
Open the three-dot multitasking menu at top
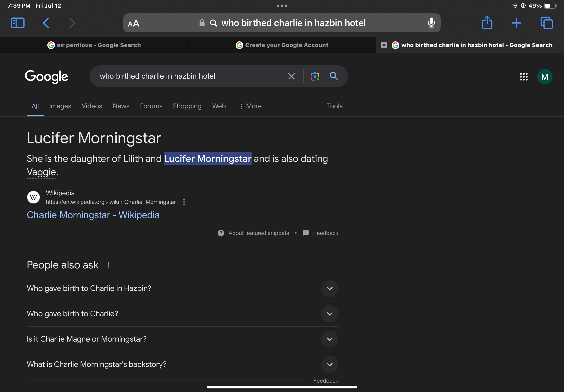(282, 6)
